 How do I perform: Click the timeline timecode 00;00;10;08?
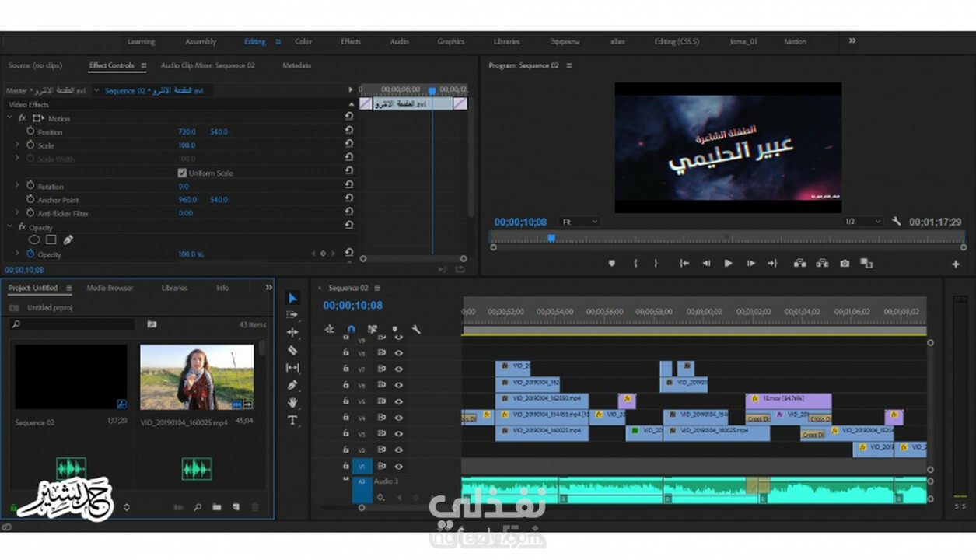click(352, 306)
